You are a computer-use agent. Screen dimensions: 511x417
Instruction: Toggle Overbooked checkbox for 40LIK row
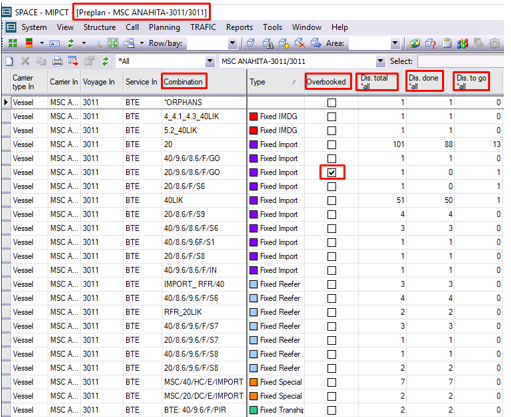click(331, 200)
